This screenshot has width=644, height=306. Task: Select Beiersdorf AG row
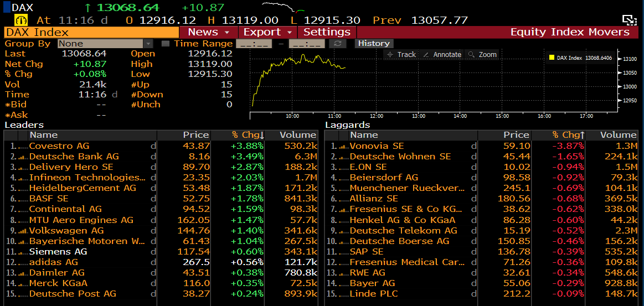481,178
